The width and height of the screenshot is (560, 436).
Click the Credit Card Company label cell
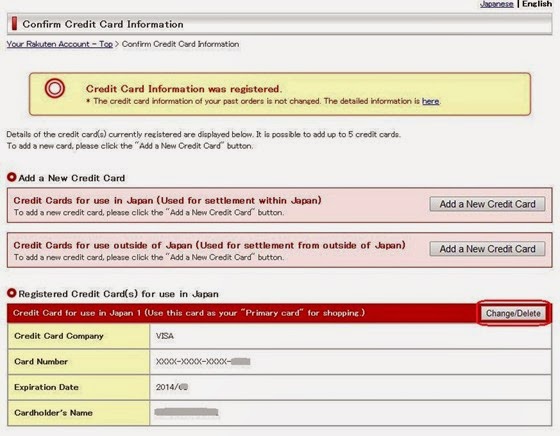[x=79, y=336]
